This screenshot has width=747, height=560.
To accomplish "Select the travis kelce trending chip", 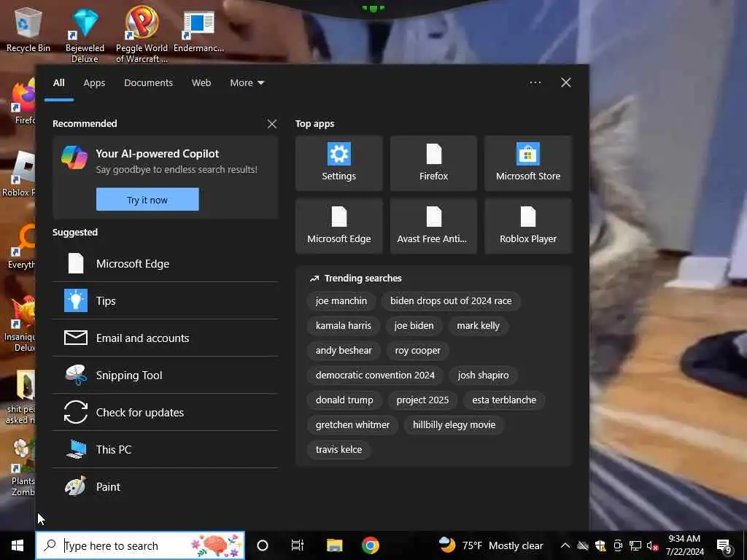I will point(338,449).
